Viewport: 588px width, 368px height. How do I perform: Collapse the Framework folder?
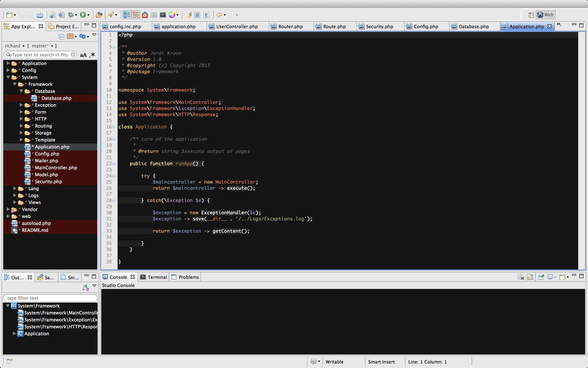(x=14, y=84)
